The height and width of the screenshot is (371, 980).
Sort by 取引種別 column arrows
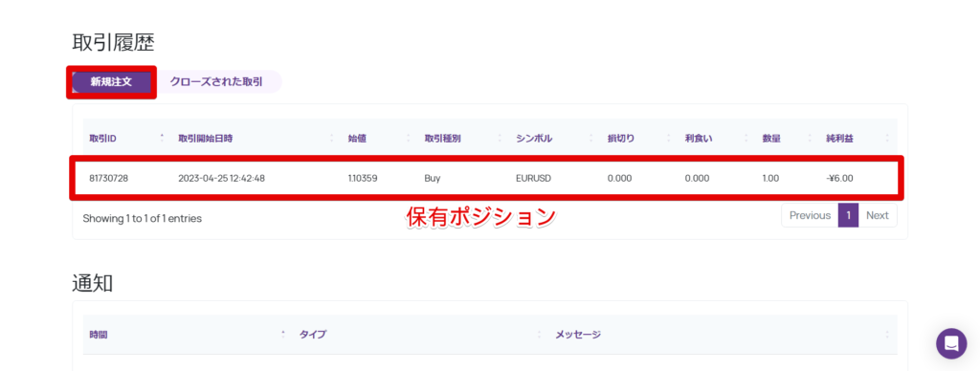(x=500, y=138)
